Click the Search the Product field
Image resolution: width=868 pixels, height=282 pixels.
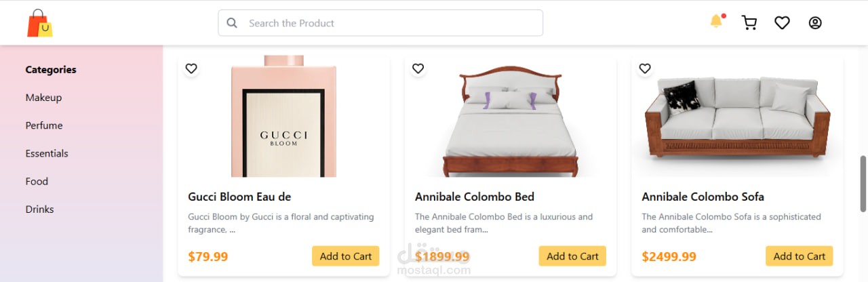(390, 23)
